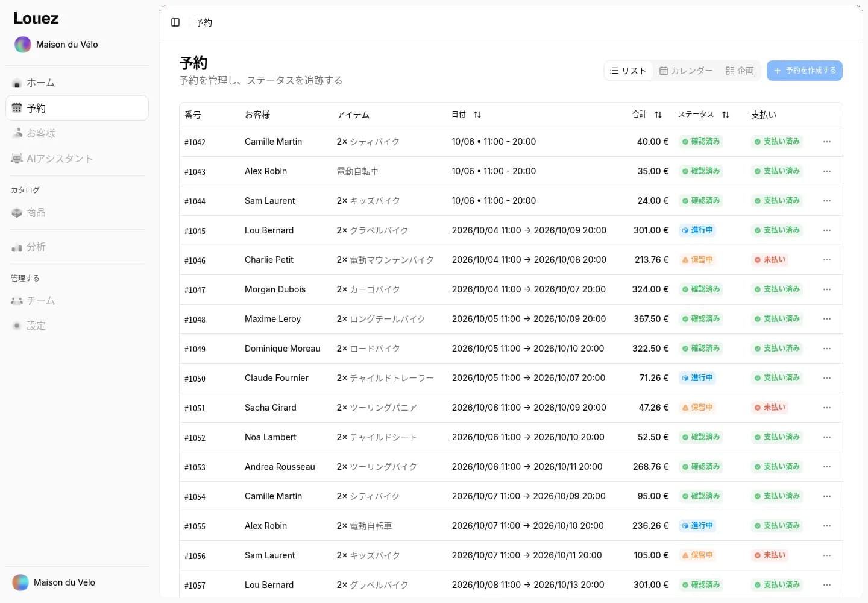Open Maison du Vélo account menu at bottom
This screenshot has height=603, width=868.
click(x=77, y=582)
